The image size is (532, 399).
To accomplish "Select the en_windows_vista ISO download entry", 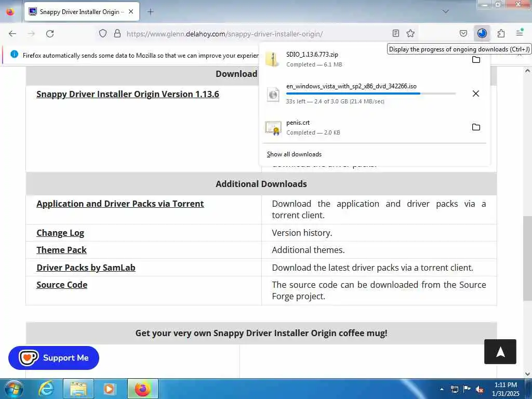I will [364, 94].
